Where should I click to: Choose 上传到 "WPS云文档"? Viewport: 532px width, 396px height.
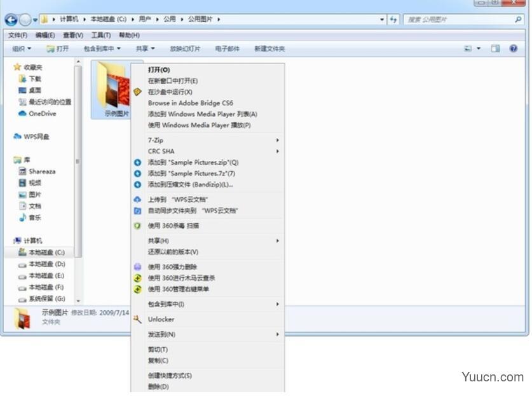coord(208,200)
